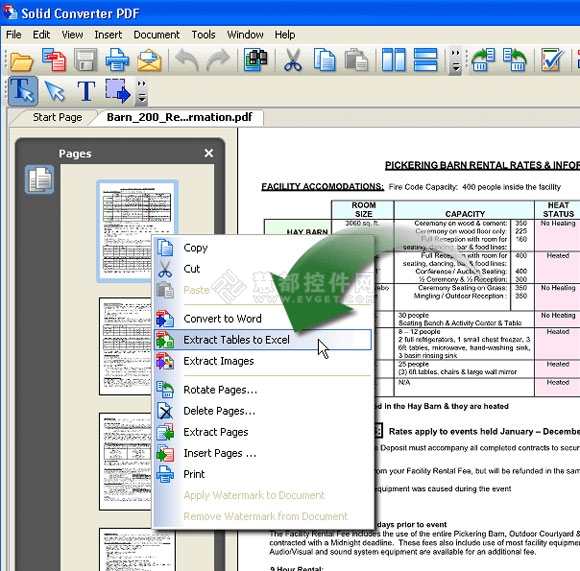Select the marquee region export tool

118,91
